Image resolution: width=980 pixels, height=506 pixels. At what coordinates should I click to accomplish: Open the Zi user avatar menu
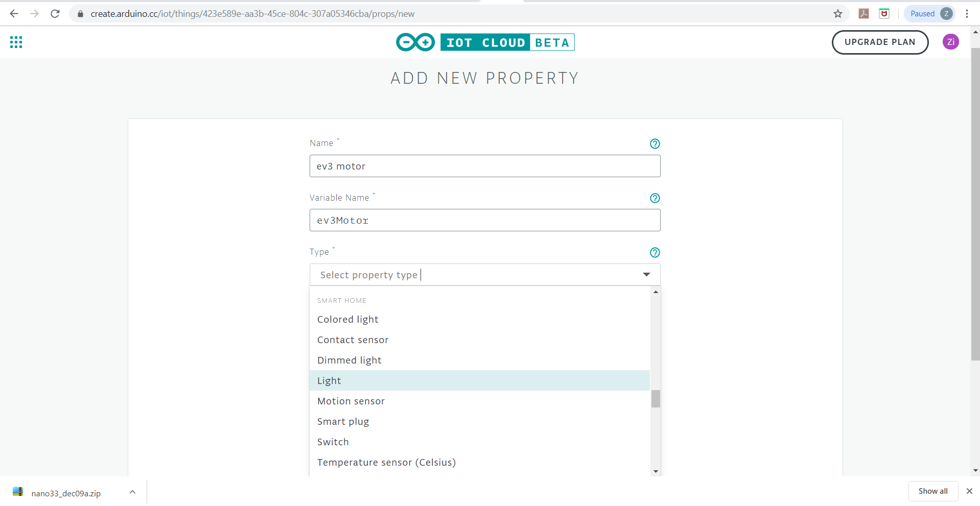point(950,42)
